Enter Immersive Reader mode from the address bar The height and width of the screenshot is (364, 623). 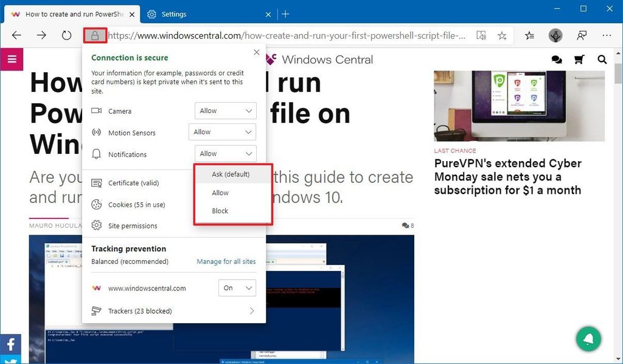pyautogui.click(x=481, y=35)
